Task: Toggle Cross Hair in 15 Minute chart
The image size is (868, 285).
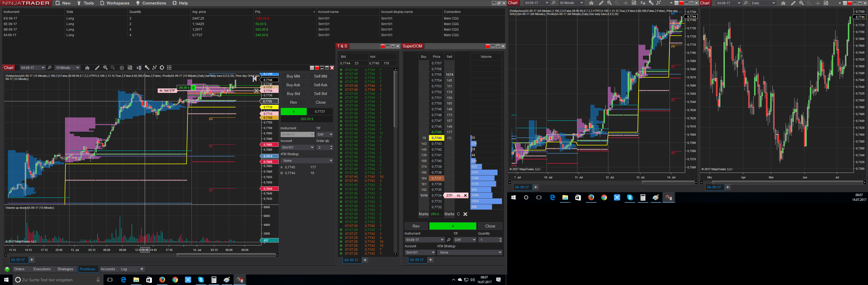Action: click(122, 68)
